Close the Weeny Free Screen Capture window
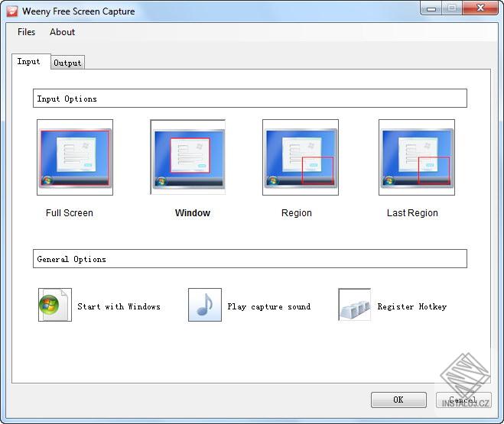The height and width of the screenshot is (424, 504). coord(480,8)
